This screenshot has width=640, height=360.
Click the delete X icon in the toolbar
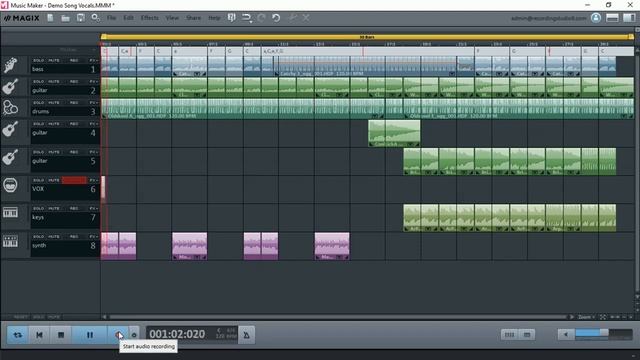pyautogui.click(x=306, y=18)
